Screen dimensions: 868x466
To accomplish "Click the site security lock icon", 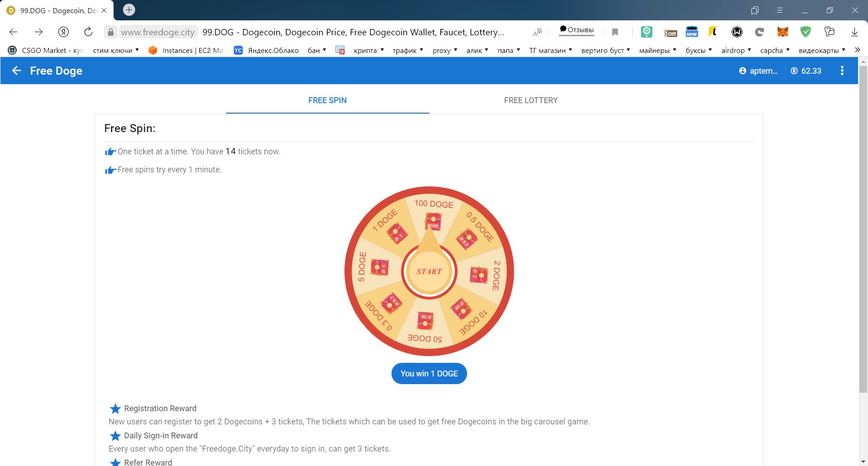I will coord(111,32).
